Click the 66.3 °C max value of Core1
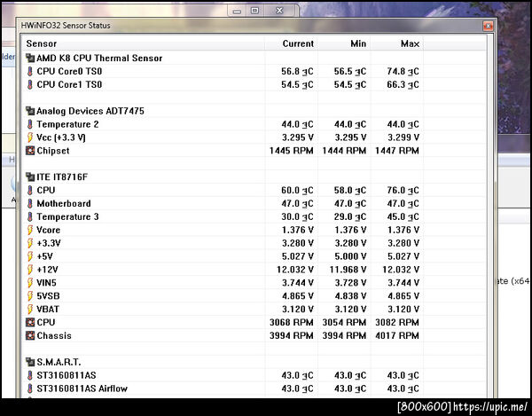The image size is (532, 416). point(403,84)
